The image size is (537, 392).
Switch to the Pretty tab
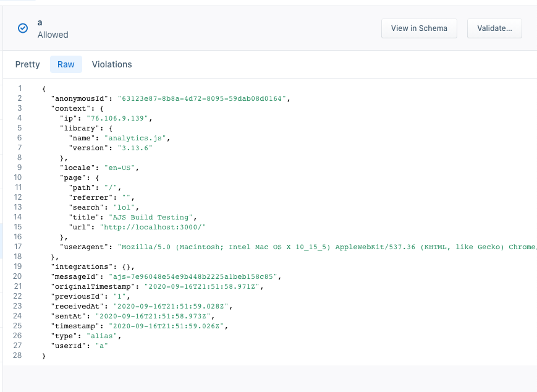28,64
